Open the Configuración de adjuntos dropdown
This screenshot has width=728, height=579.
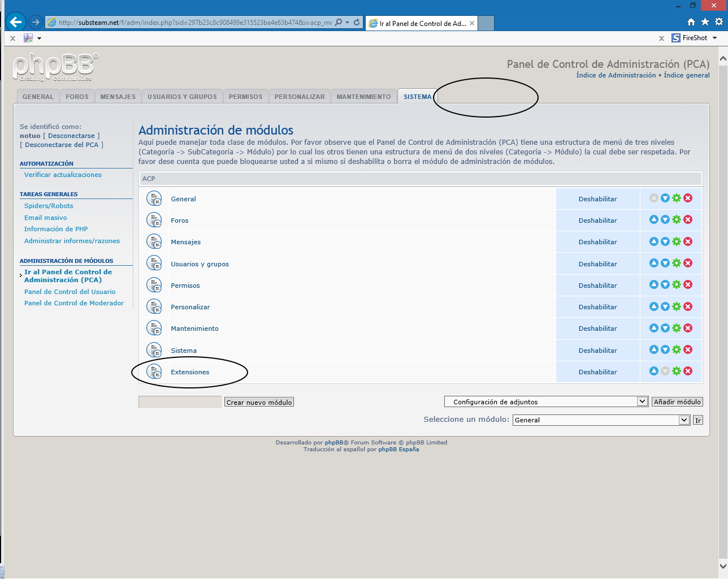coord(642,401)
